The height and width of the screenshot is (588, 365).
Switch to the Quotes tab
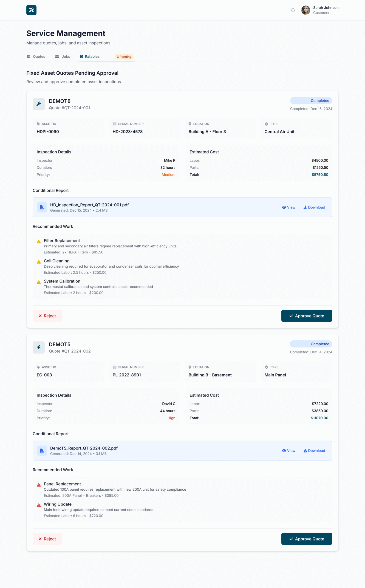tap(36, 57)
